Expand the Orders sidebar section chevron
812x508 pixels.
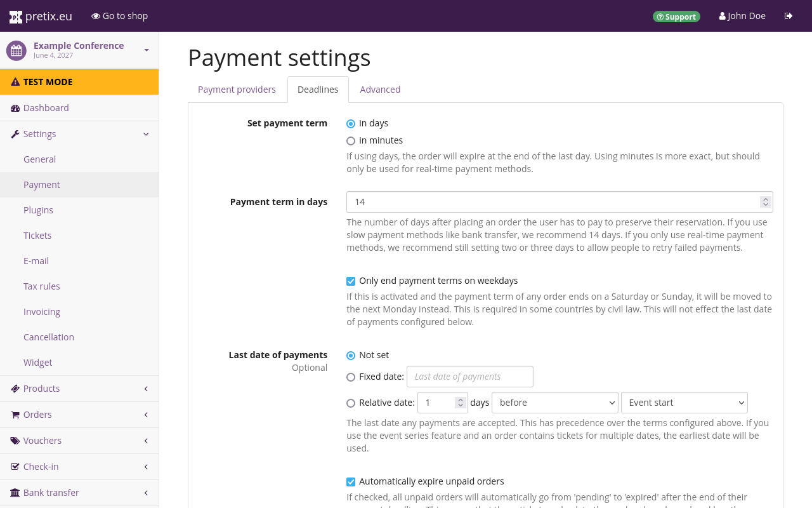pyautogui.click(x=146, y=415)
